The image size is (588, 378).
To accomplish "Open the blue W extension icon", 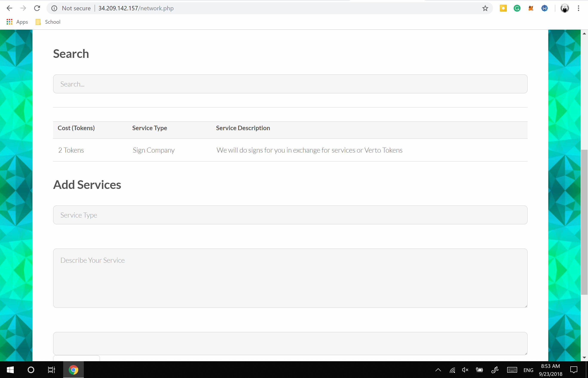I will [544, 8].
